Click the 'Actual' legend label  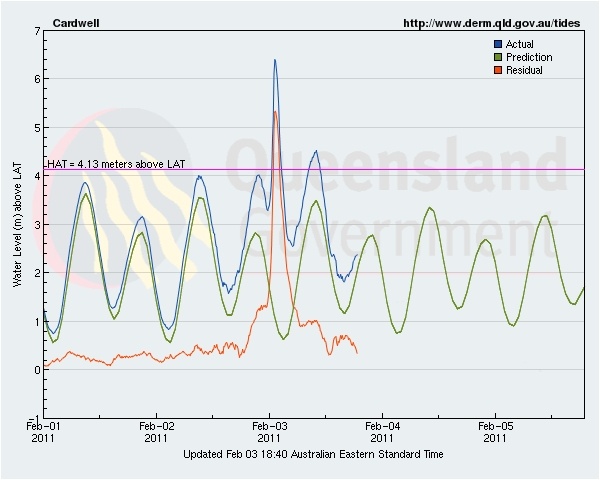519,44
